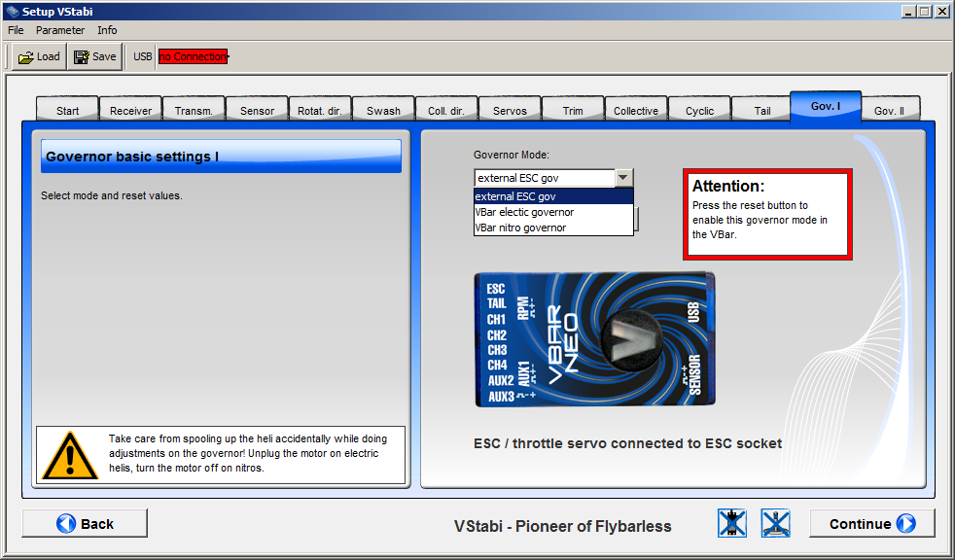Open the Cyclic tab
The height and width of the screenshot is (560, 955).
699,110
